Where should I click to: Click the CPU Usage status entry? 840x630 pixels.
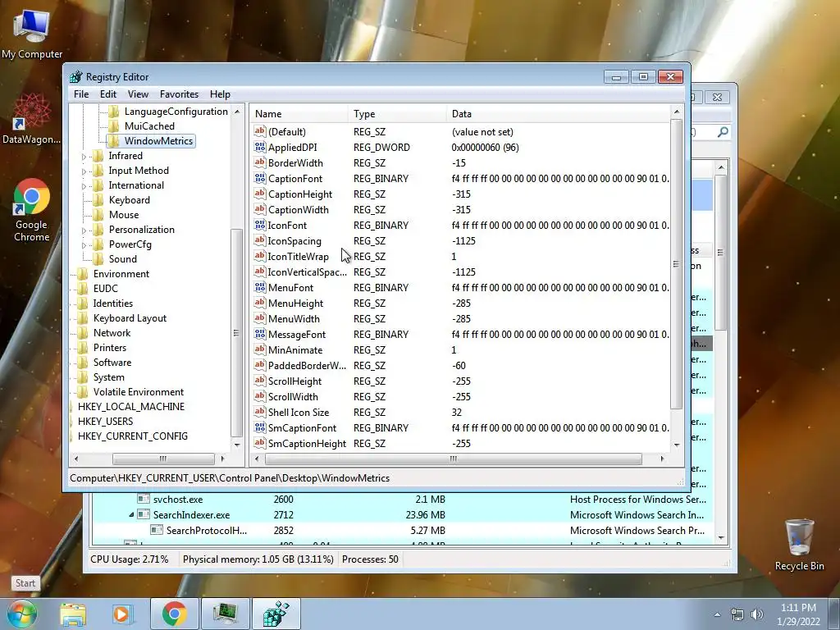click(x=129, y=559)
